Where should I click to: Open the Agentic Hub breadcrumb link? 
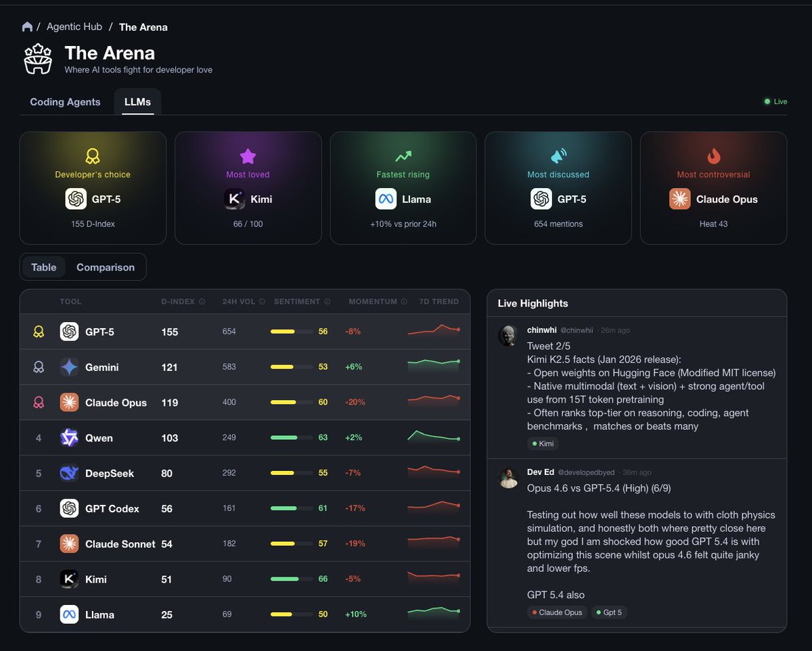pyautogui.click(x=74, y=27)
